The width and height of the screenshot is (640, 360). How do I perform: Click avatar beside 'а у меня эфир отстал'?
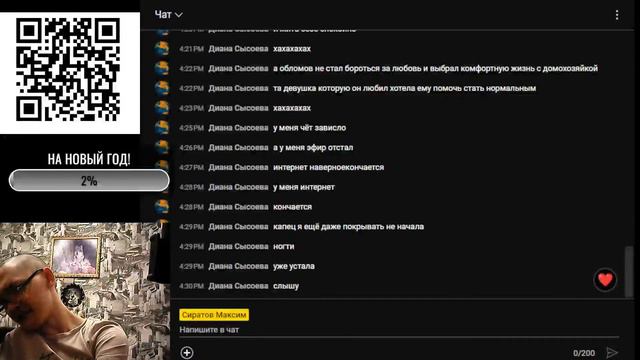tap(162, 147)
